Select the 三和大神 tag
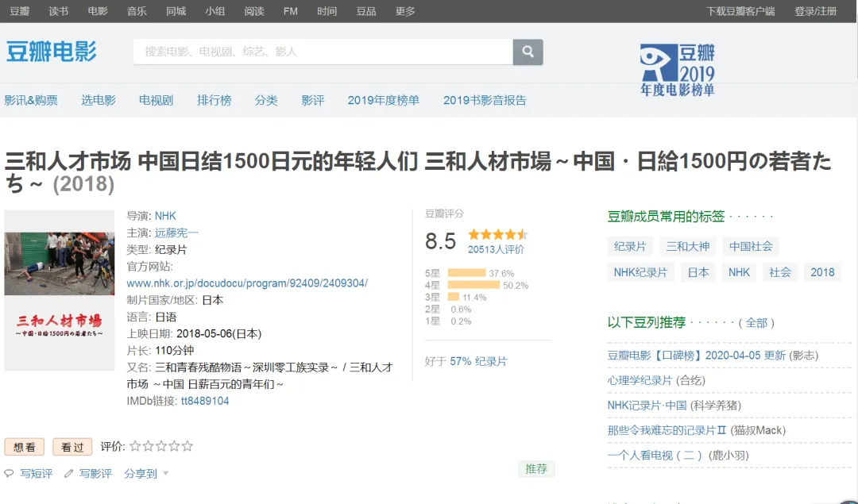 [x=688, y=247]
